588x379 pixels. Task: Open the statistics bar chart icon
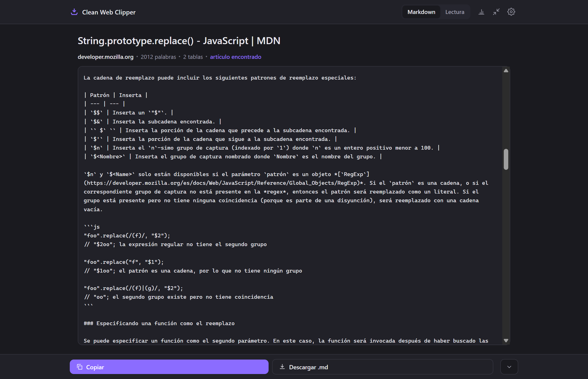coord(481,12)
